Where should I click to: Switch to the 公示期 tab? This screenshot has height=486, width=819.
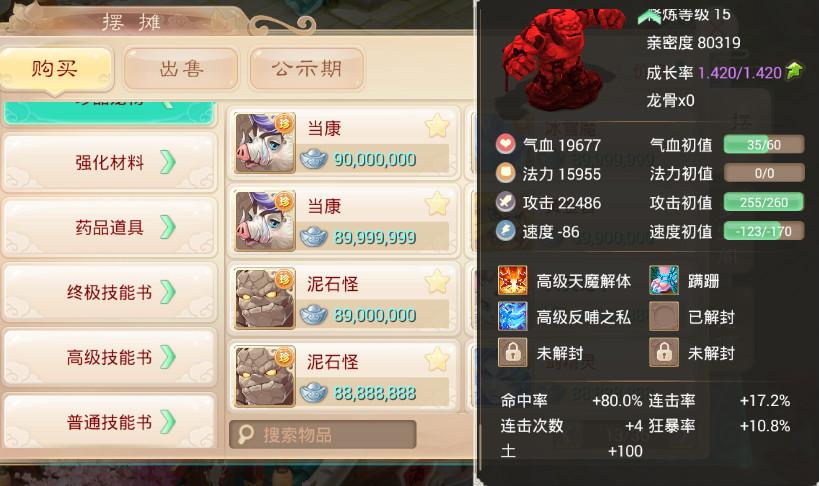307,68
